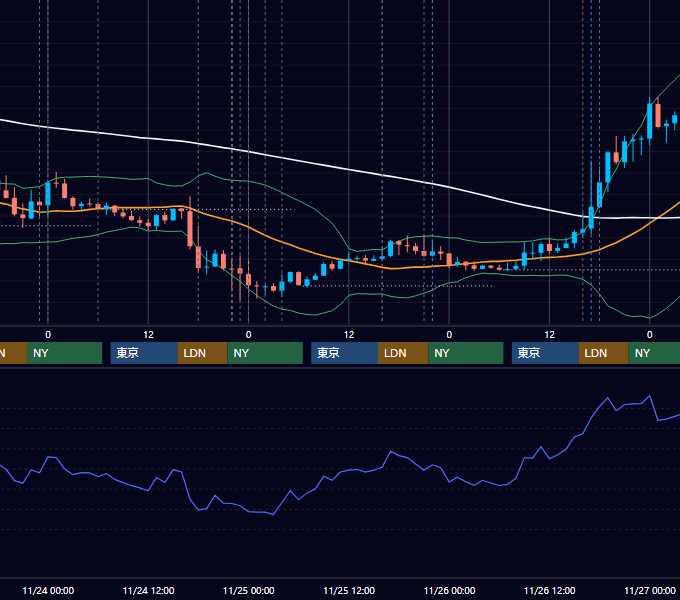Image resolution: width=680 pixels, height=600 pixels.
Task: Select the 東京 session block on 11/25
Action: coord(344,353)
